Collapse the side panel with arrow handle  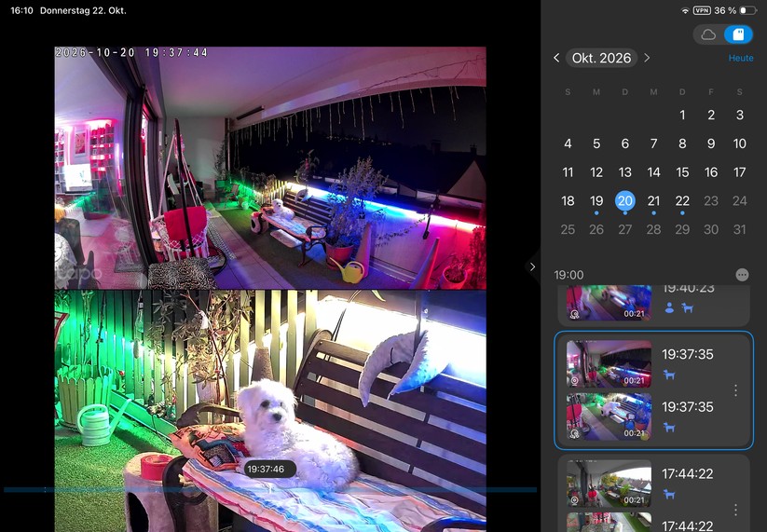(533, 267)
